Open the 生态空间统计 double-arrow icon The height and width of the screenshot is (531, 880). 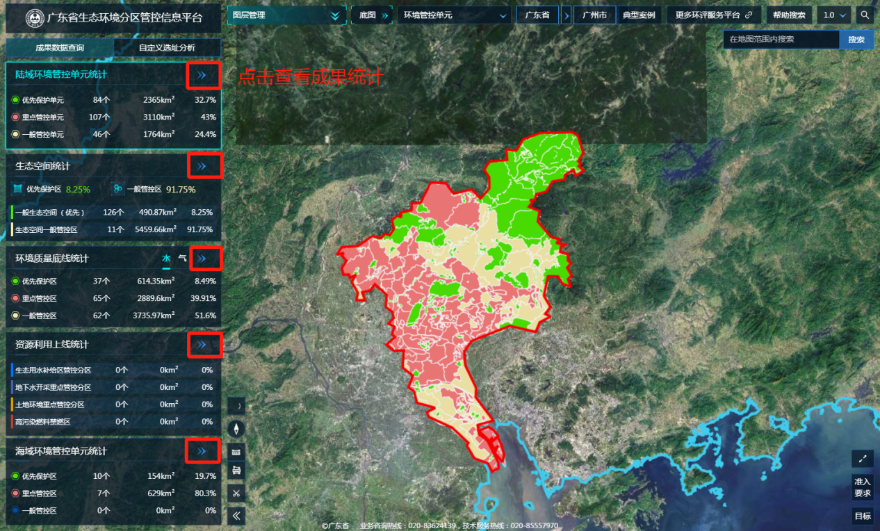point(202,165)
